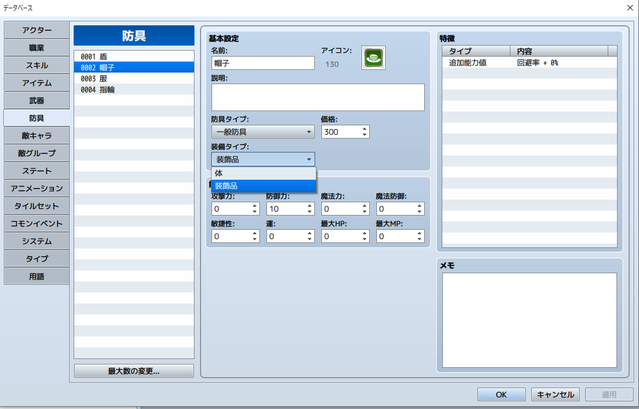Click the 攻撃力 value field
The height and width of the screenshot is (409, 639).
(231, 209)
